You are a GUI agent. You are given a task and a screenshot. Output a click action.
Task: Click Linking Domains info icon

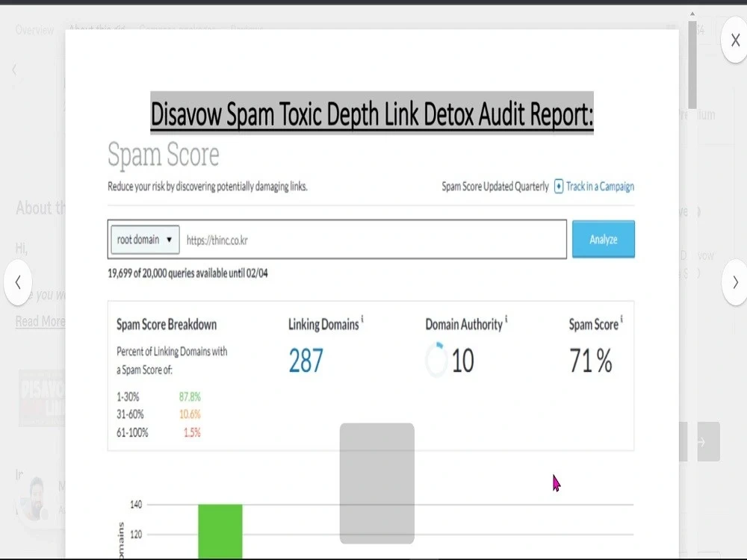(x=362, y=319)
